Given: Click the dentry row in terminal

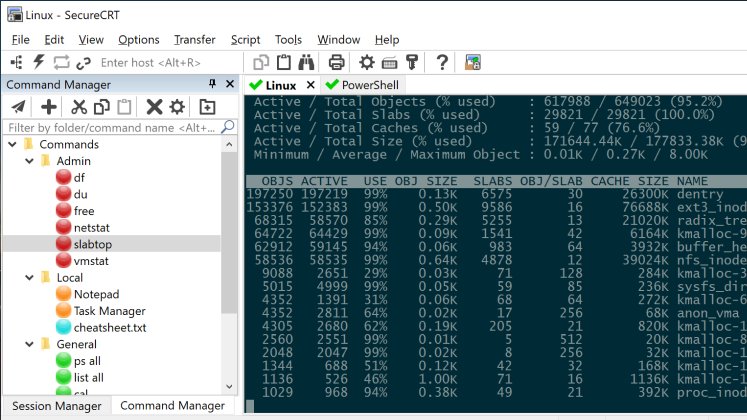Looking at the screenshot, I should tap(496, 194).
